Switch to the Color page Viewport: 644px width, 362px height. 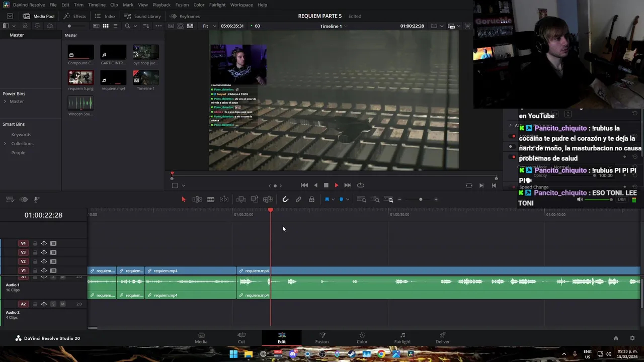click(362, 338)
